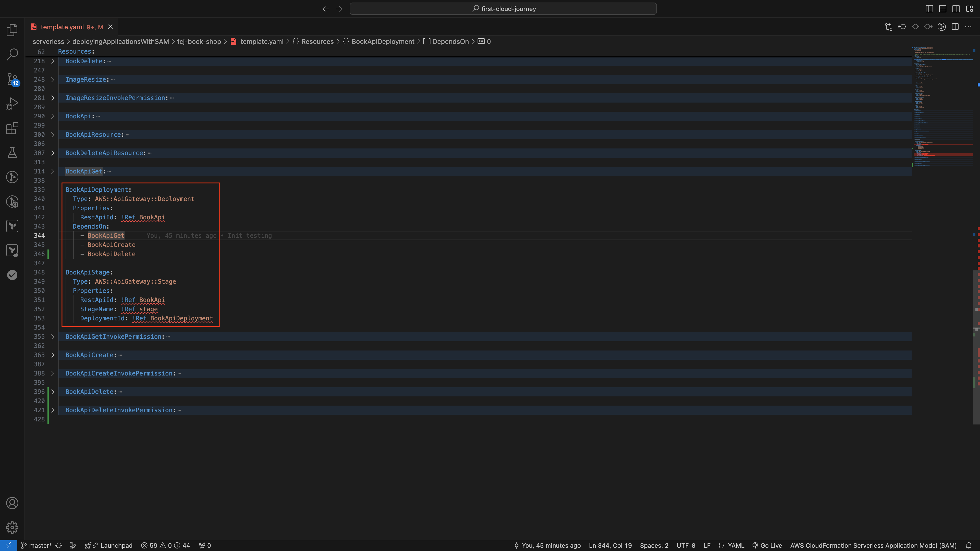The image size is (980, 551).
Task: Expand the BookApiResource section
Action: pyautogui.click(x=53, y=135)
